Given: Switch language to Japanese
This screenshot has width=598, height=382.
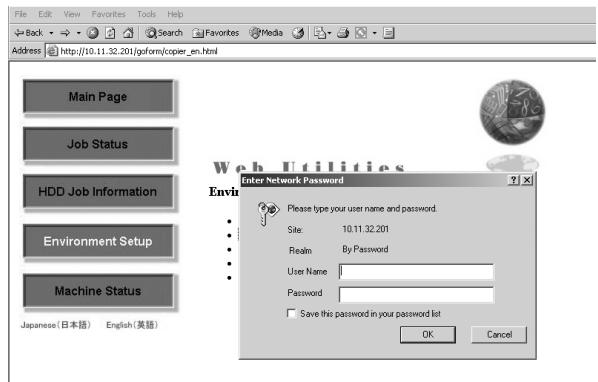Looking at the screenshot, I should pyautogui.click(x=56, y=325).
